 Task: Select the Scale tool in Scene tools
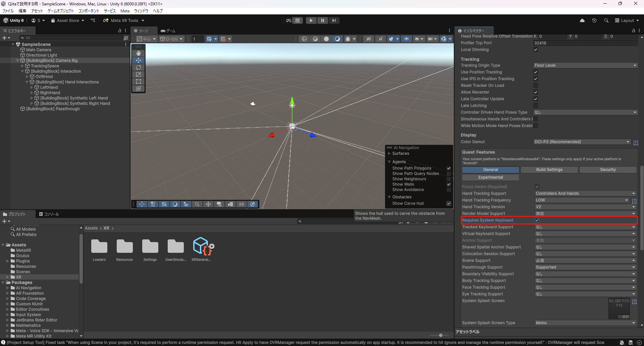139,74
